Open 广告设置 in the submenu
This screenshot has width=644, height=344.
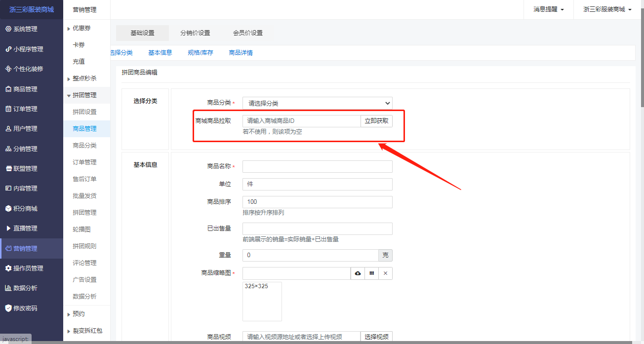[84, 280]
